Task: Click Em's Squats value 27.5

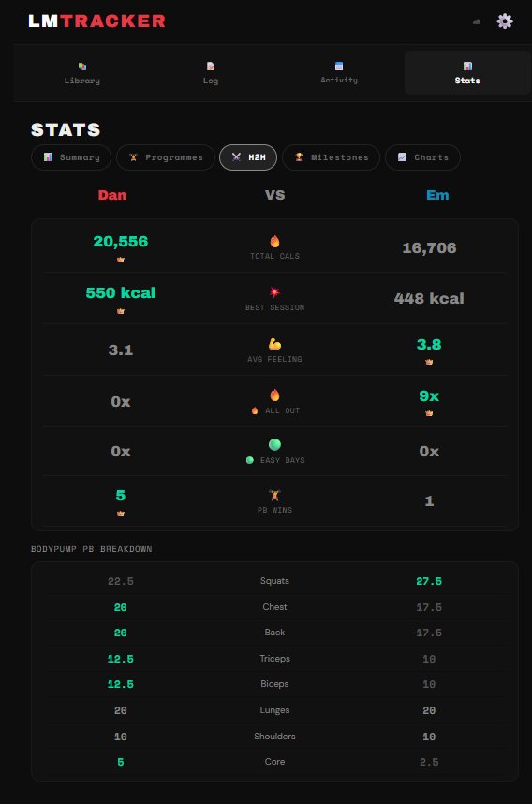Action: click(x=429, y=582)
